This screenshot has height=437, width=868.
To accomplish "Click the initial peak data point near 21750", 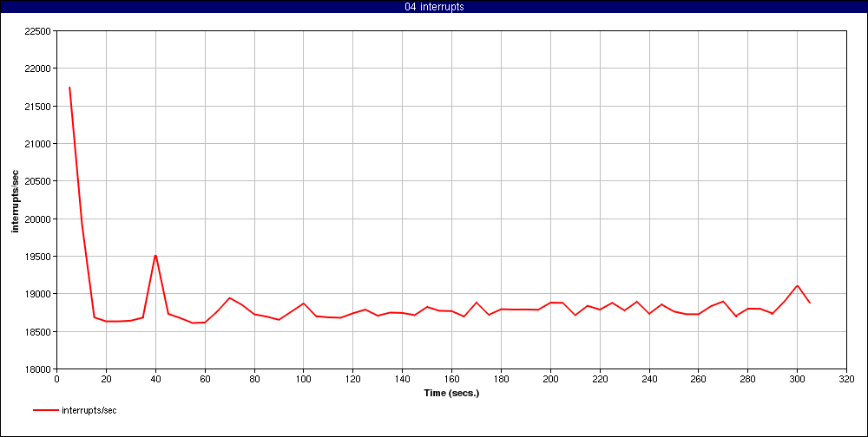I will [69, 88].
